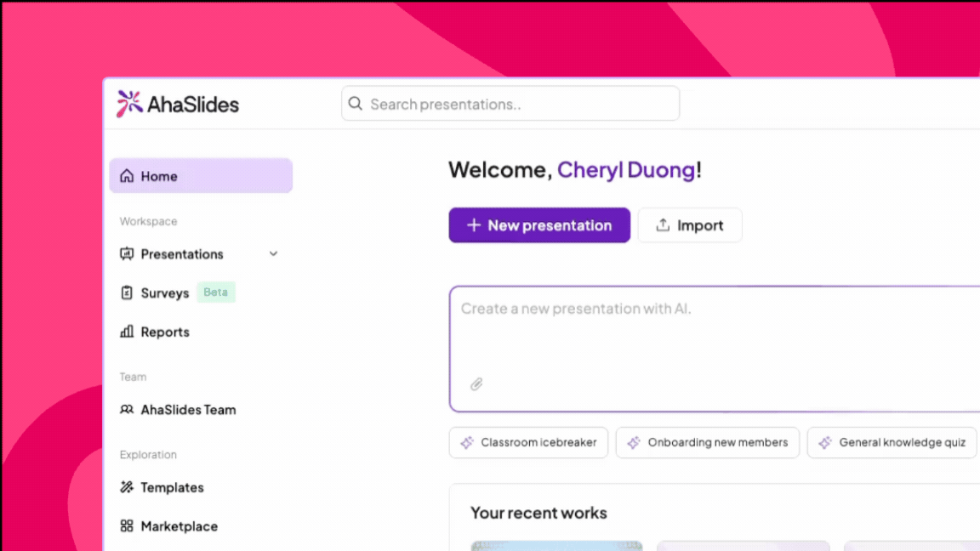The width and height of the screenshot is (980, 551).
Task: Select the Onboarding new members suggestion
Action: tap(708, 442)
